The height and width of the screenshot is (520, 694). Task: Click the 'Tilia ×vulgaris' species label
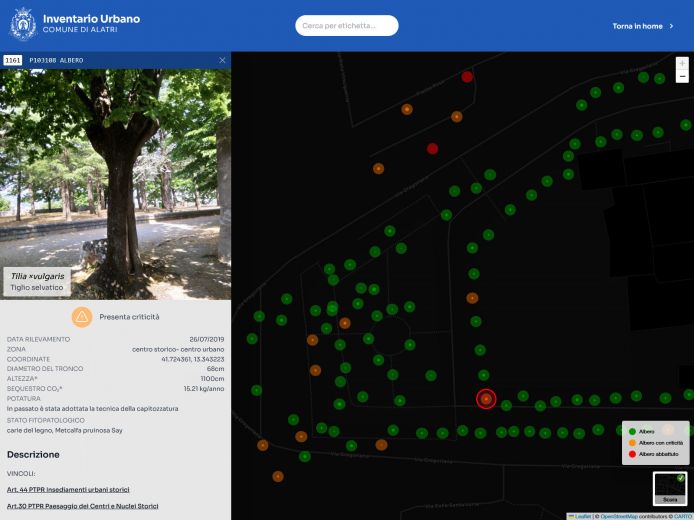[38, 276]
